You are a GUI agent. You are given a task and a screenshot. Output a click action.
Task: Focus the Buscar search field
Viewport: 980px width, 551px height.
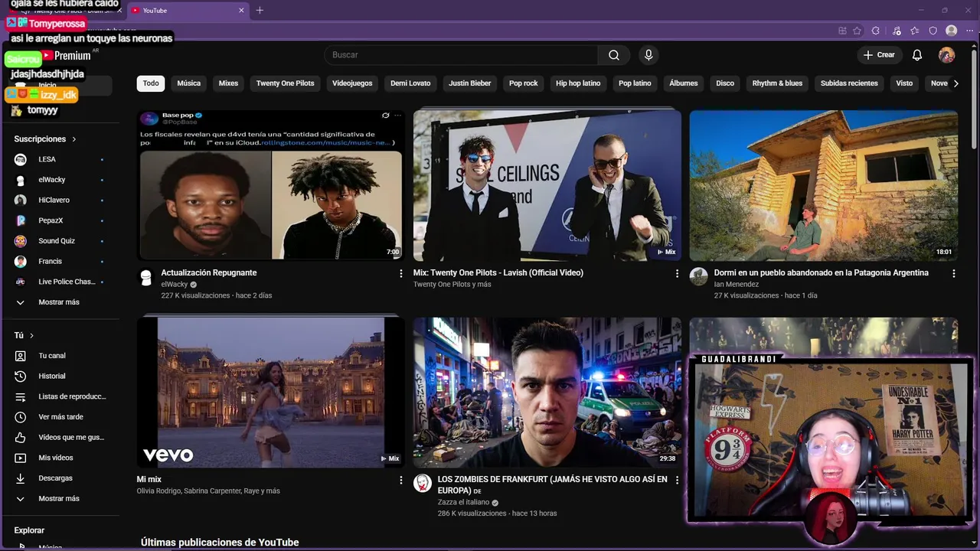pos(461,55)
